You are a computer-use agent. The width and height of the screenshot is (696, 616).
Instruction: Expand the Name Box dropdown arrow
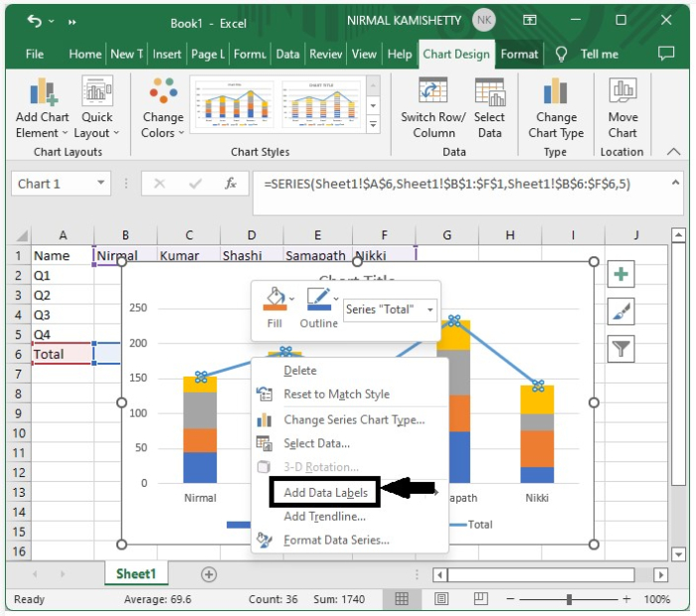[x=101, y=184]
